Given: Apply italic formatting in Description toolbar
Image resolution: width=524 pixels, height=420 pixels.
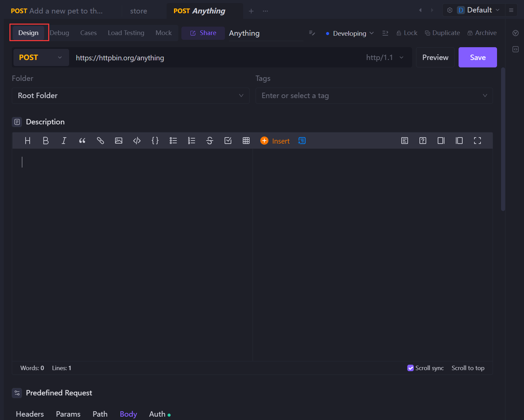Looking at the screenshot, I should (x=64, y=141).
